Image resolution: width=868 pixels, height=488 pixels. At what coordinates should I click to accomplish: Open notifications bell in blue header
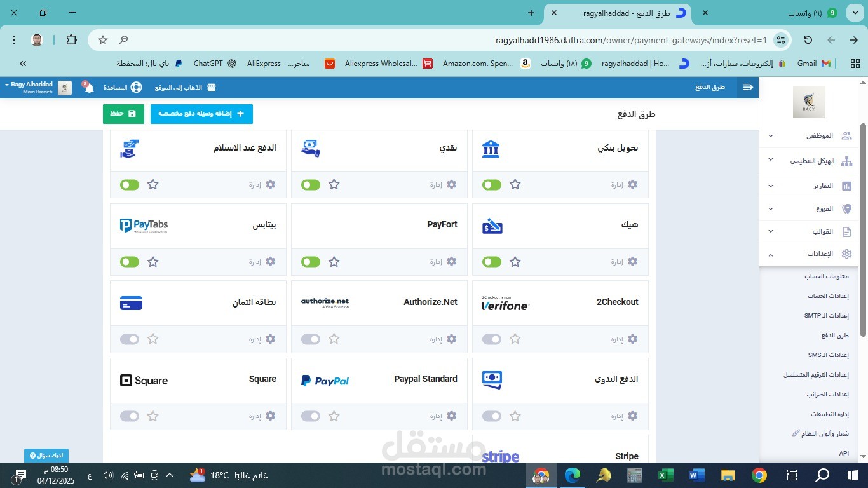pyautogui.click(x=89, y=88)
